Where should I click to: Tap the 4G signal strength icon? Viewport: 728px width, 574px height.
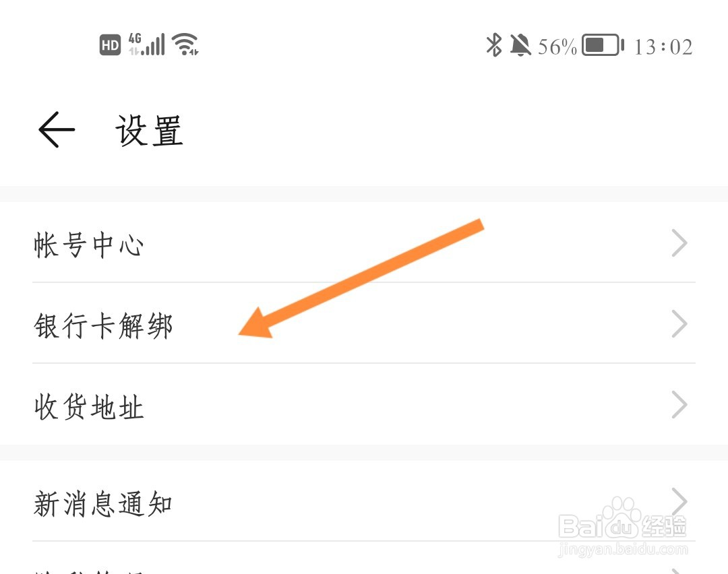click(x=146, y=44)
